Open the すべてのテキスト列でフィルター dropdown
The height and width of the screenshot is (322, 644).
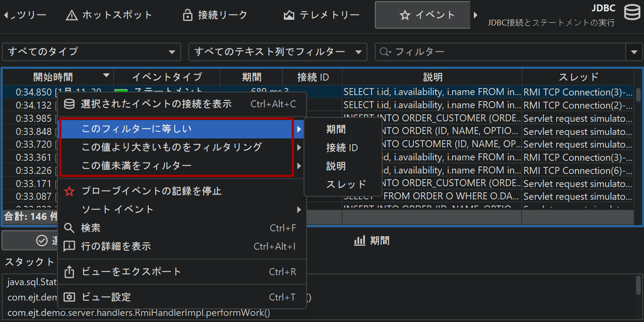tap(277, 52)
